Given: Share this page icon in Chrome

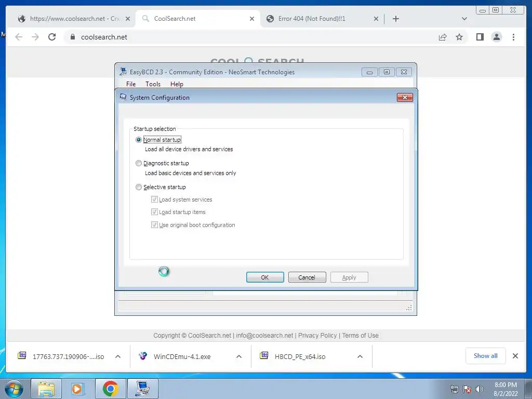Looking at the screenshot, I should 443,37.
